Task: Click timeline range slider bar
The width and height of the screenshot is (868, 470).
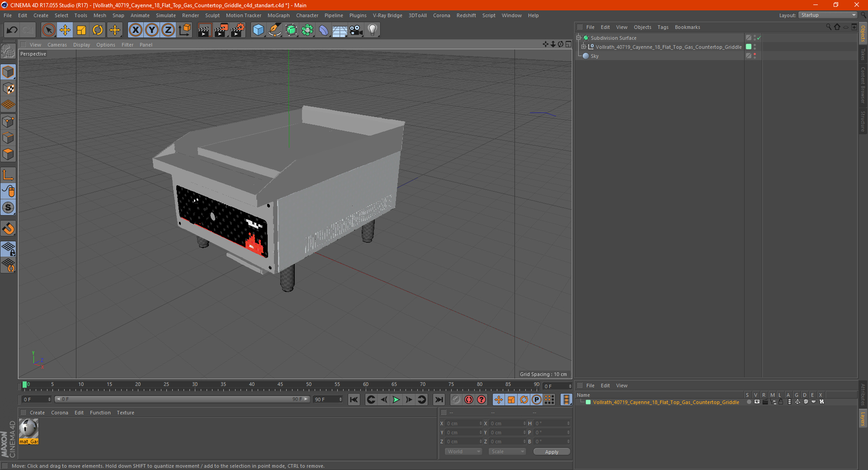Action: (x=182, y=399)
